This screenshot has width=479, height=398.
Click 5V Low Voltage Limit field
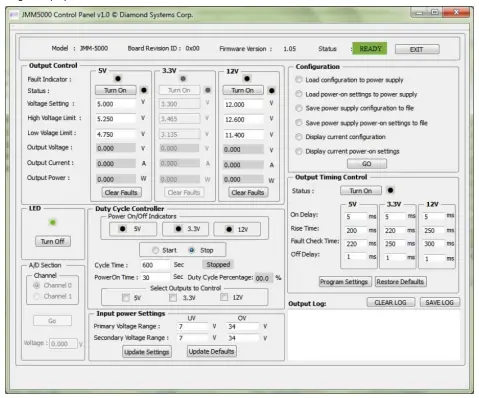(116, 134)
